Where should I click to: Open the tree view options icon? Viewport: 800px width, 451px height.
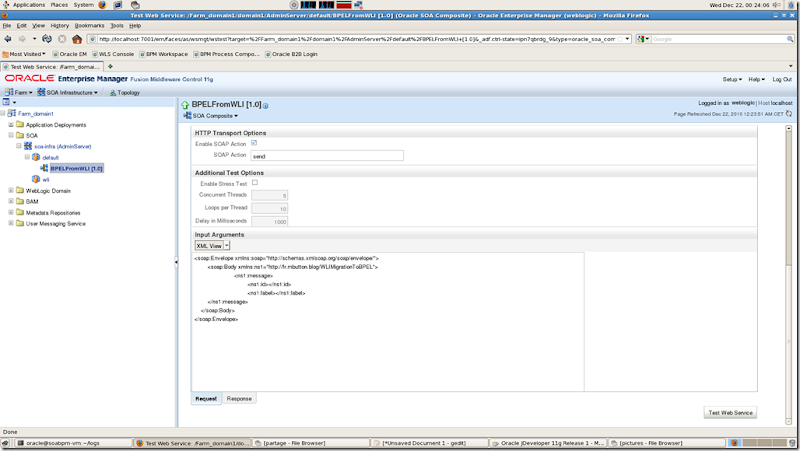point(7,102)
